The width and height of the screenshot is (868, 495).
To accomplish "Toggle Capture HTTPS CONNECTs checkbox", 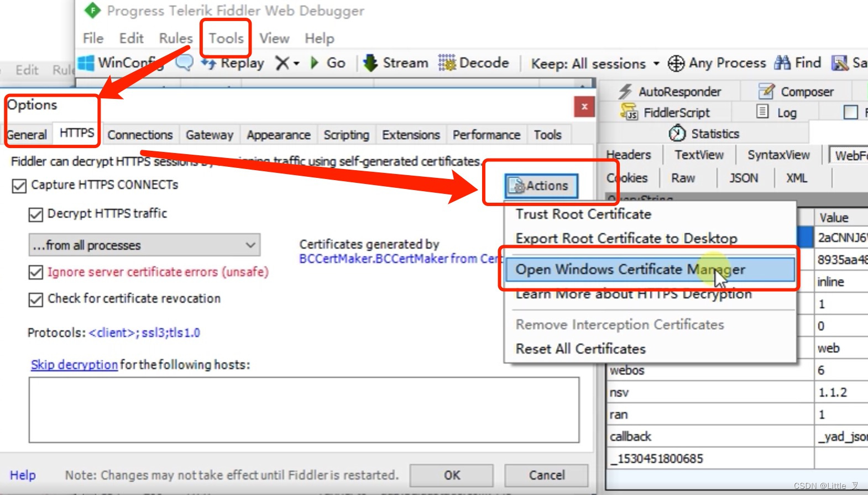I will 19,186.
